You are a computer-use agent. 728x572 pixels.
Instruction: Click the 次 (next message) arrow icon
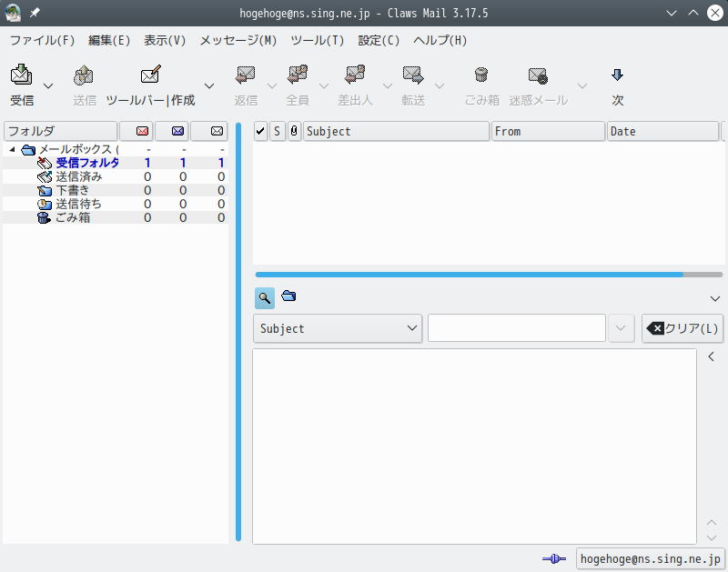tap(618, 75)
